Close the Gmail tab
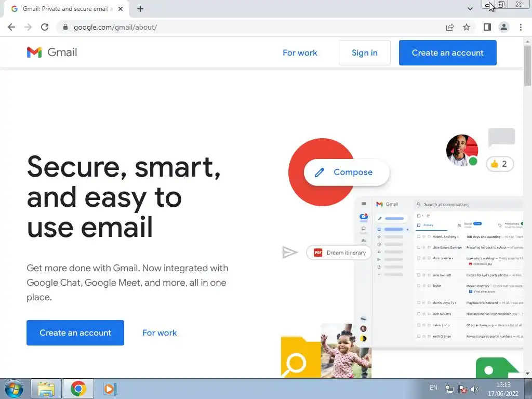The width and height of the screenshot is (532, 399). pyautogui.click(x=121, y=9)
